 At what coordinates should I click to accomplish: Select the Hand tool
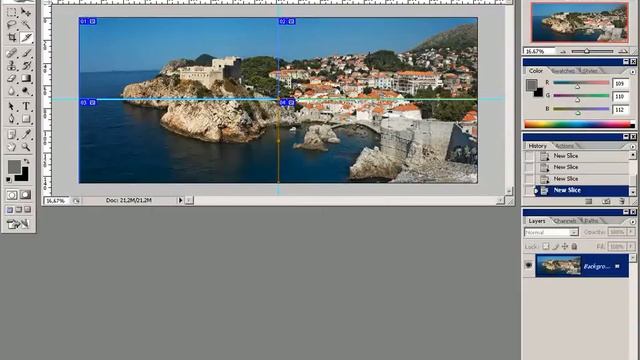coord(12,147)
